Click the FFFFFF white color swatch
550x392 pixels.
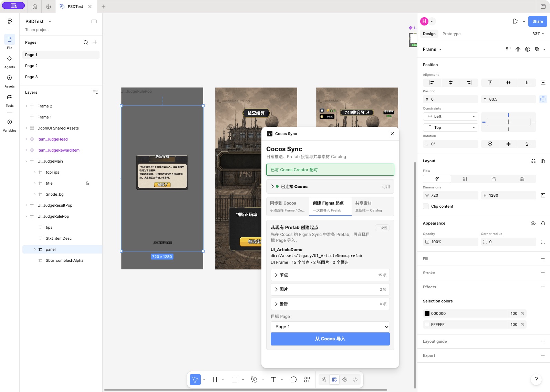coord(427,324)
